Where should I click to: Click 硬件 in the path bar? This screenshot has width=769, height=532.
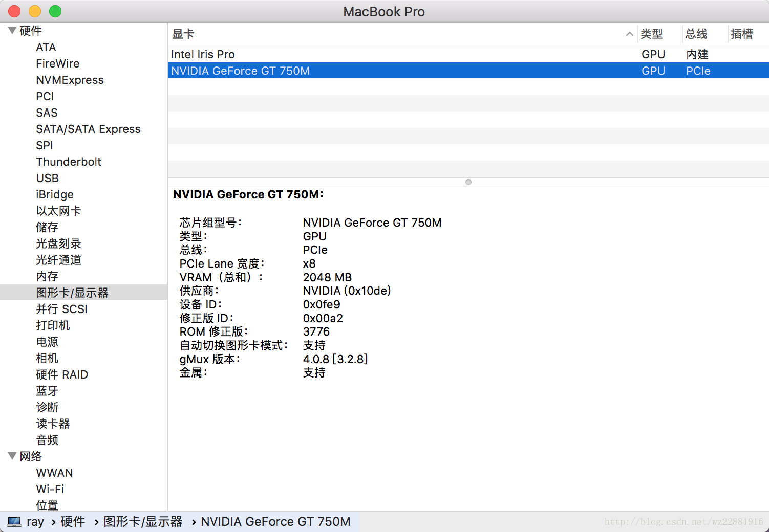coord(73,522)
